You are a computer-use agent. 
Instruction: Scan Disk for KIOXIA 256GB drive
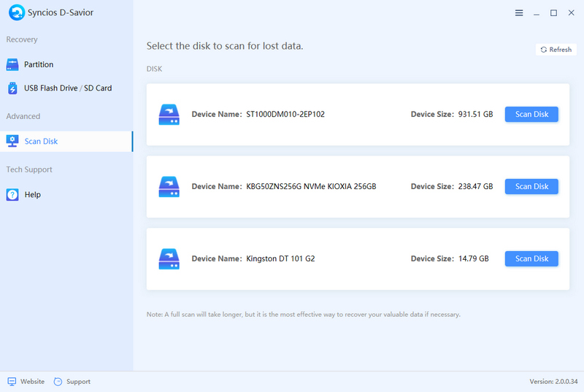(x=531, y=187)
